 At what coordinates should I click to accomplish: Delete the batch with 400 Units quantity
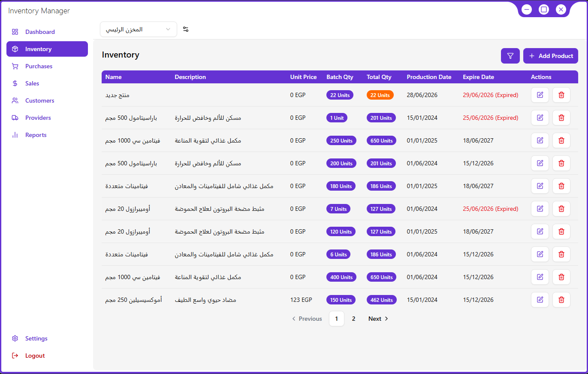coord(561,277)
